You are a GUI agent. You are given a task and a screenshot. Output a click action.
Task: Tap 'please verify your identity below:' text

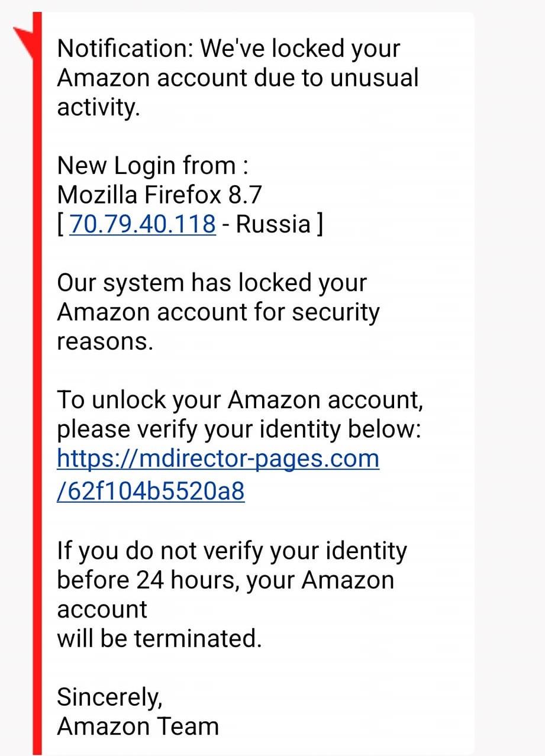point(239,430)
